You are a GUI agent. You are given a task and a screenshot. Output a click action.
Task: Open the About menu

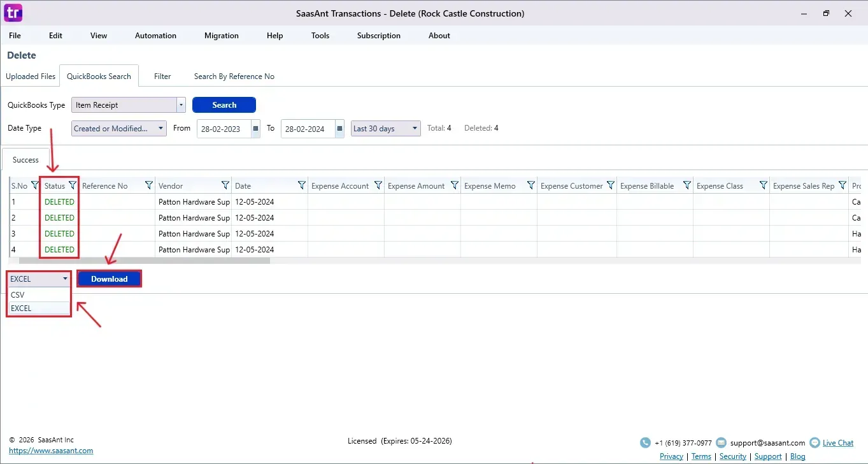pos(439,36)
